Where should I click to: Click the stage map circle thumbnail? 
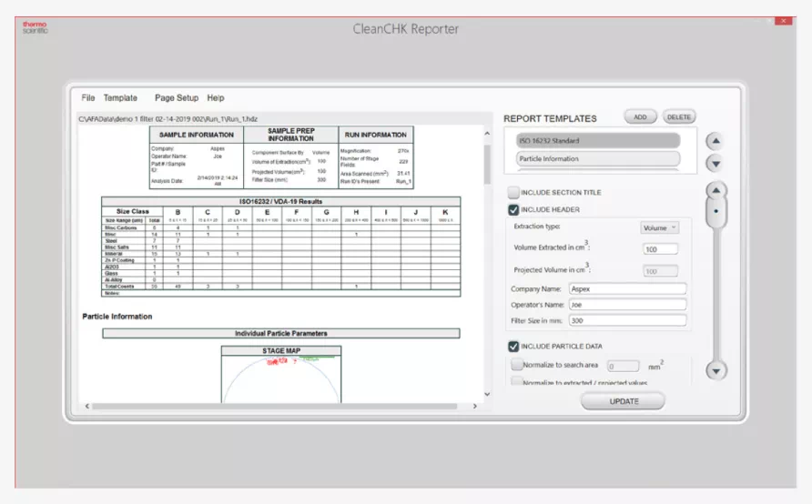tap(281, 379)
